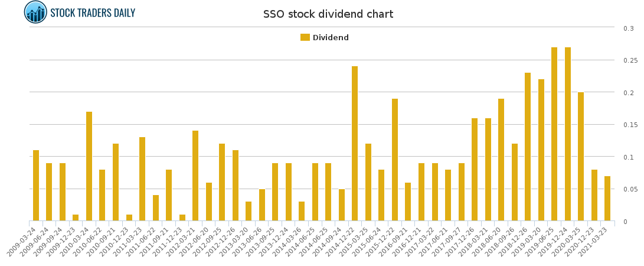This screenshot has width=644, height=266.
Task: Click the bar for 2010-03-24
Action: point(89,166)
